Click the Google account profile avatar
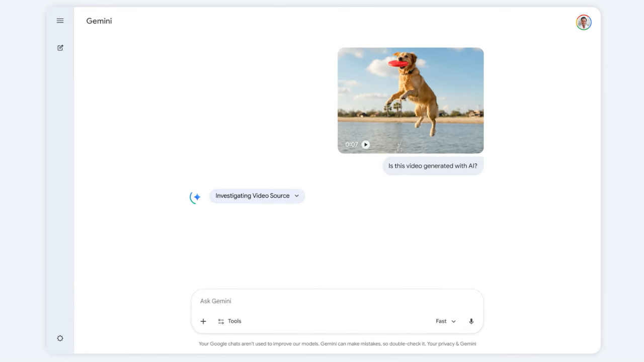This screenshot has width=644, height=362. [x=583, y=22]
